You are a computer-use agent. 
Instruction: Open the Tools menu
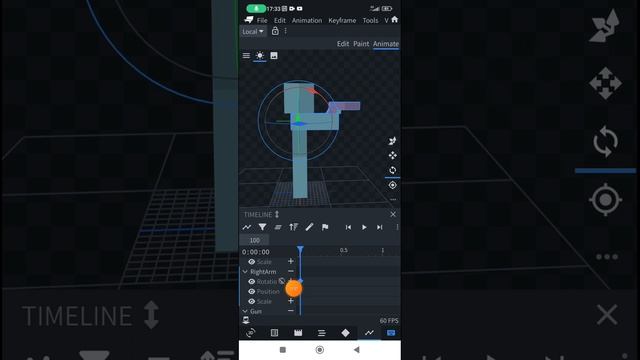coord(370,20)
